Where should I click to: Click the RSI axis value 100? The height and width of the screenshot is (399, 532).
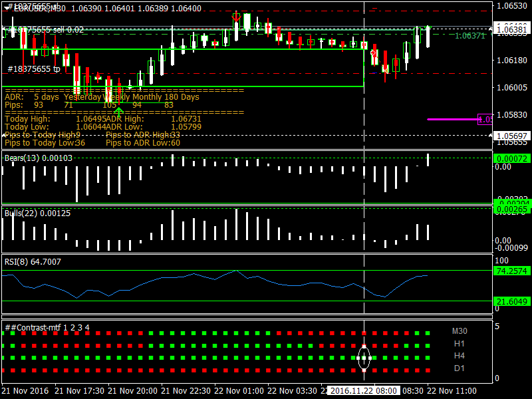point(502,261)
